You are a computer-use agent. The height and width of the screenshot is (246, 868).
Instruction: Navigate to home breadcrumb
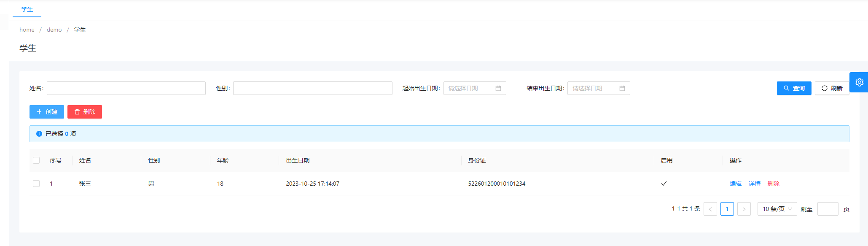[x=27, y=30]
